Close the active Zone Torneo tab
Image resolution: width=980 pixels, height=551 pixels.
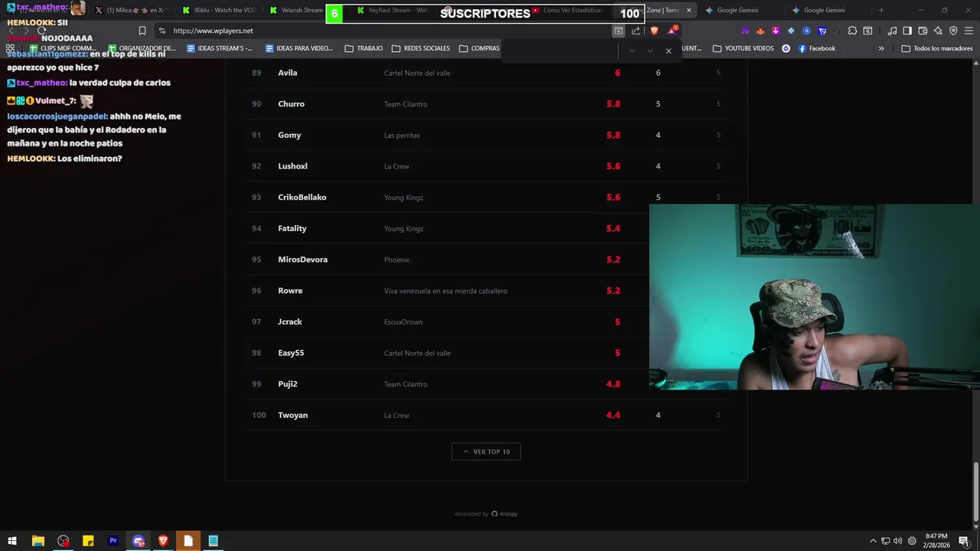click(689, 10)
